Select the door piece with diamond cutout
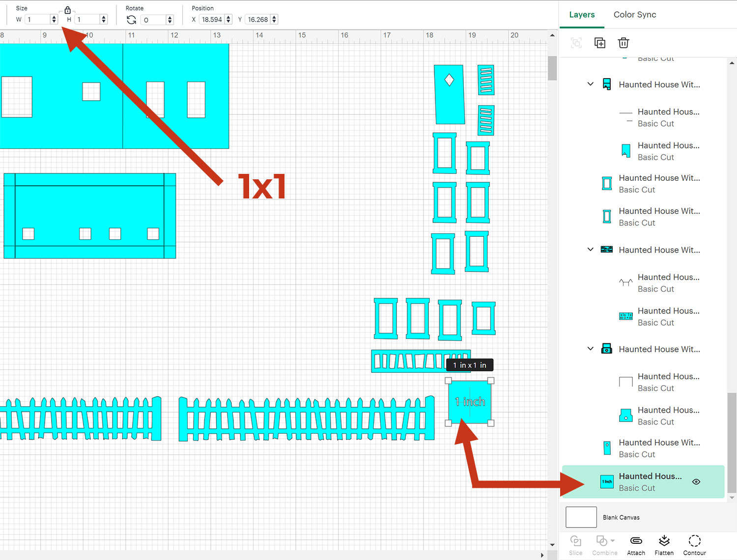Viewport: 737px width, 560px height. tap(449, 94)
